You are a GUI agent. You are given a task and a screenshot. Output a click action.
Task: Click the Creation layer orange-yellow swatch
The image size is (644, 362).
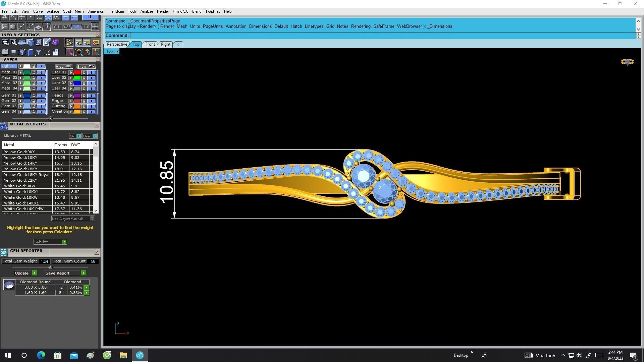[77, 112]
